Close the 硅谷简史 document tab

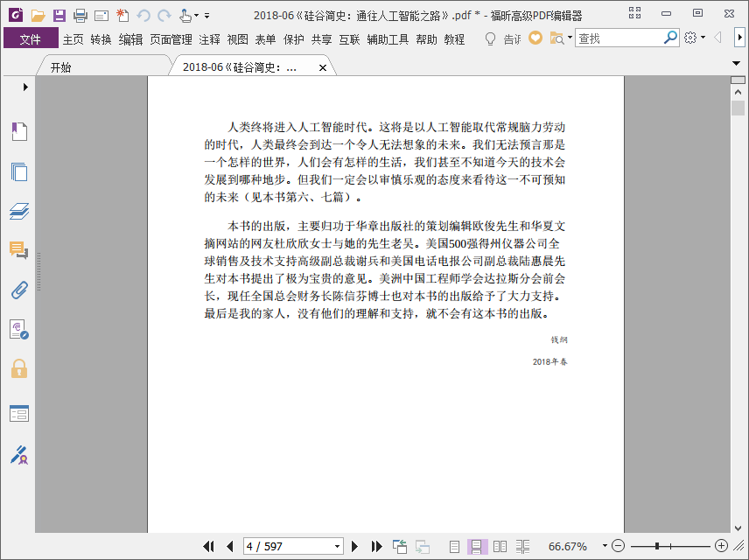[x=323, y=68]
